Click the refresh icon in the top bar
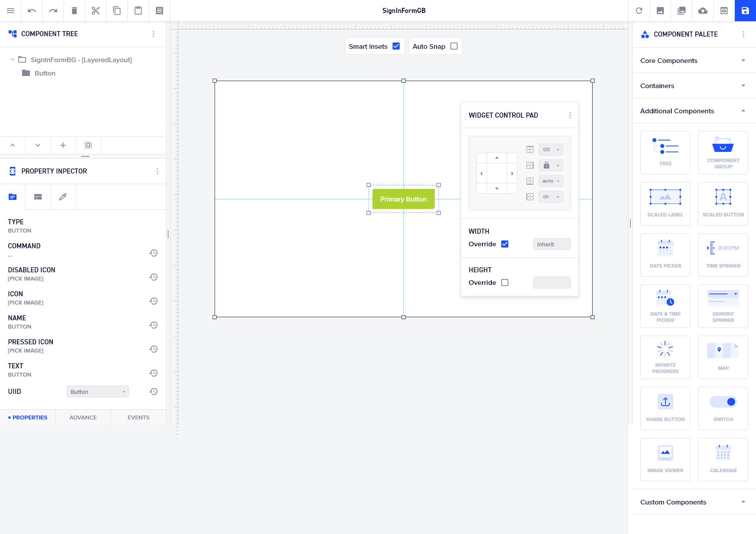Screen dimensions: 756x534 (639, 11)
